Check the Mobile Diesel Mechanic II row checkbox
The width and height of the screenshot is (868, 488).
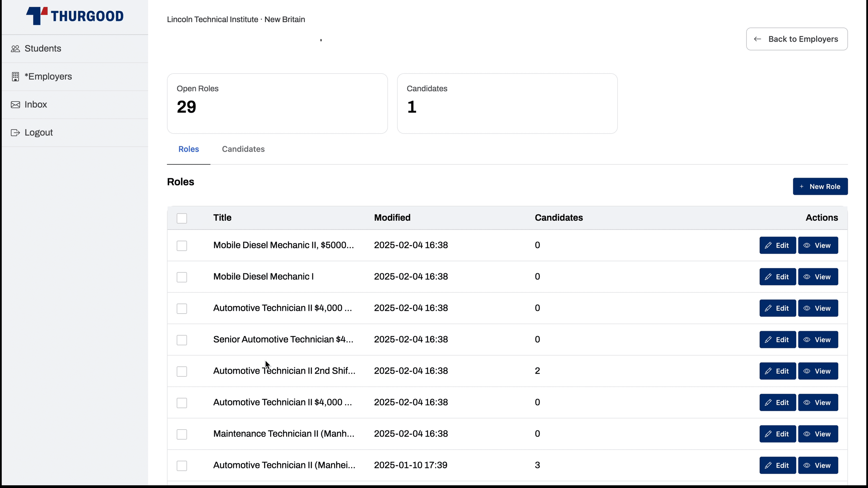pyautogui.click(x=182, y=246)
